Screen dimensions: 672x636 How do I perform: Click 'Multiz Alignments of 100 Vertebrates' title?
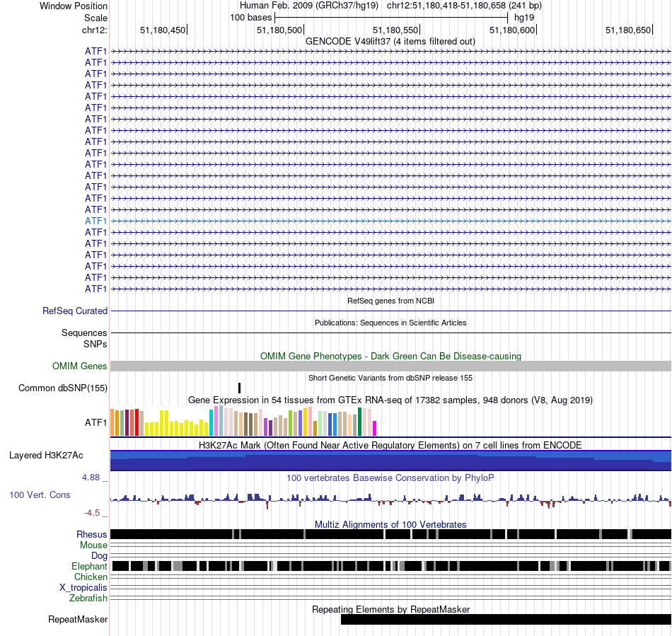390,524
